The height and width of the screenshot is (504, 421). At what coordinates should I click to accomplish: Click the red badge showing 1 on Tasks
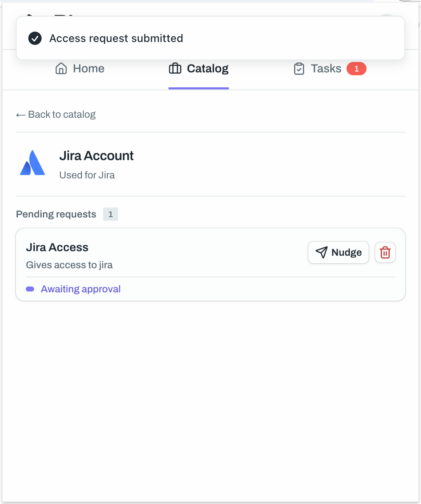click(x=356, y=69)
